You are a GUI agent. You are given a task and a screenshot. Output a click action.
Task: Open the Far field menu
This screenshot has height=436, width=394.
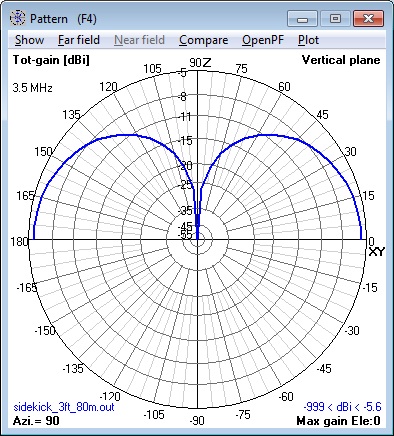pyautogui.click(x=79, y=40)
